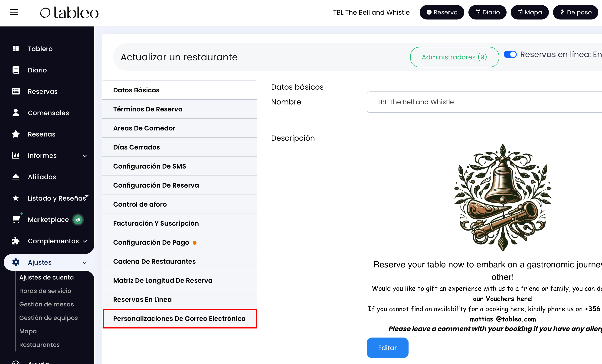602x364 pixels.
Task: Click the Administradores (9) button
Action: click(454, 57)
